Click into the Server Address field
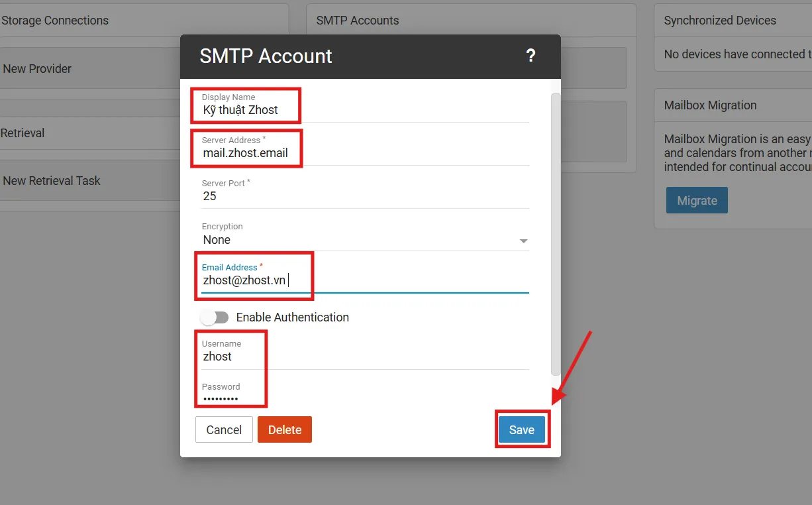Image resolution: width=812 pixels, height=505 pixels. [364, 153]
